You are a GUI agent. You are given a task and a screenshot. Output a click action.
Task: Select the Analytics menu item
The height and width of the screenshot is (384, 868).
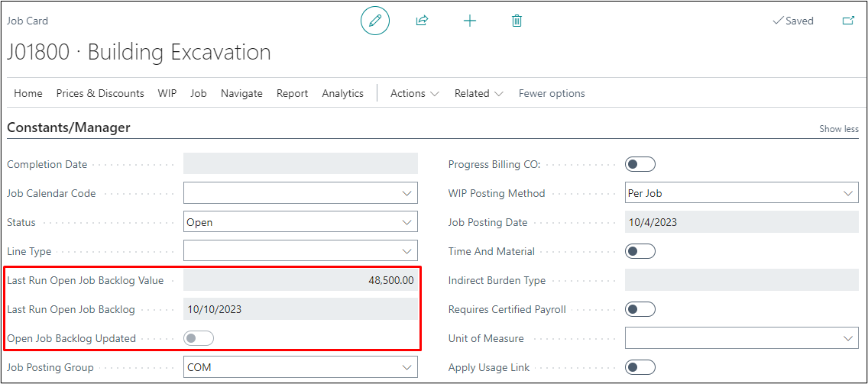pos(342,93)
